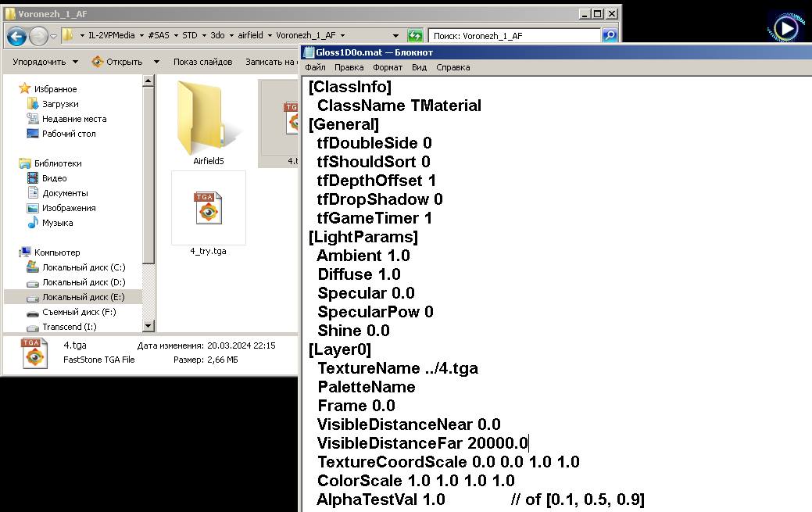
Task: Open the address bar history dropdown arrow
Action: (x=395, y=36)
